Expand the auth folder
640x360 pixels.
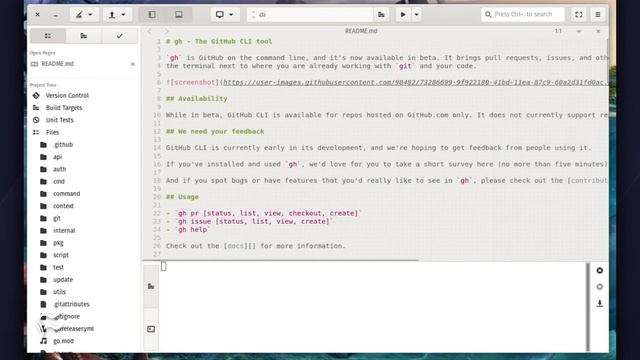tap(59, 169)
